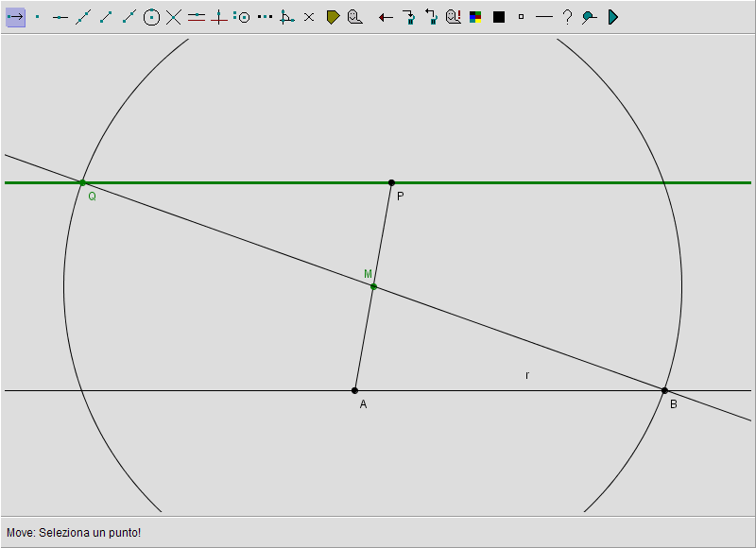Screen dimensions: 756x548
Task: Open the macro parameters icon with down arrow
Action: [409, 17]
